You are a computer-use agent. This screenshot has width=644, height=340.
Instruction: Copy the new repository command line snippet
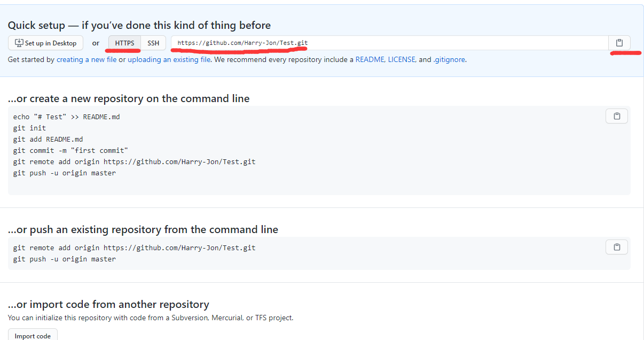click(x=617, y=116)
